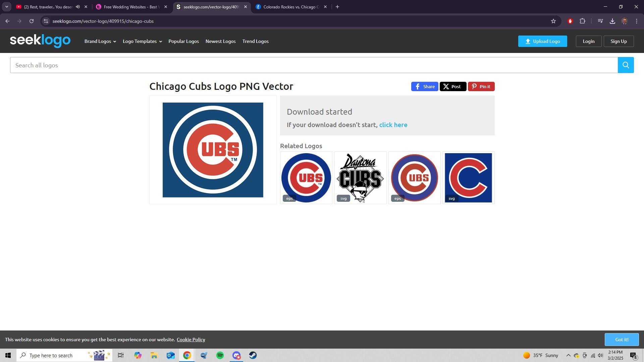Bookmark this page with the star icon
The height and width of the screenshot is (362, 644).
click(x=553, y=21)
